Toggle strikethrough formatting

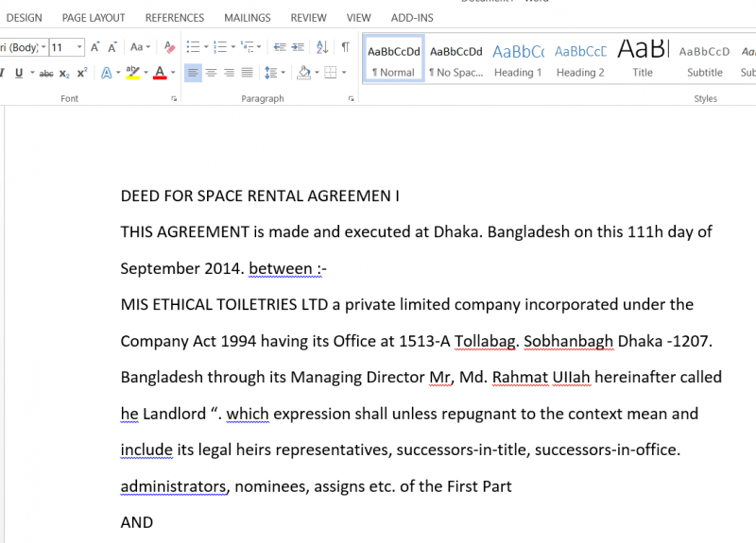46,74
